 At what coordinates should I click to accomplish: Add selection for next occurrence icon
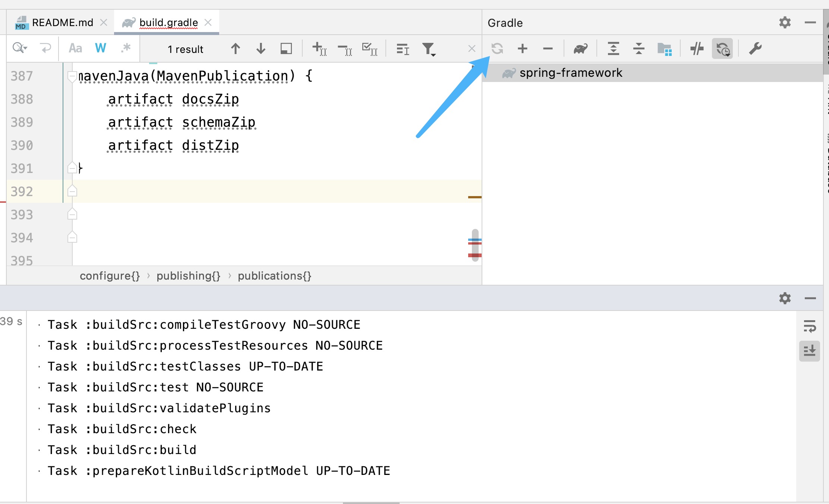(319, 48)
